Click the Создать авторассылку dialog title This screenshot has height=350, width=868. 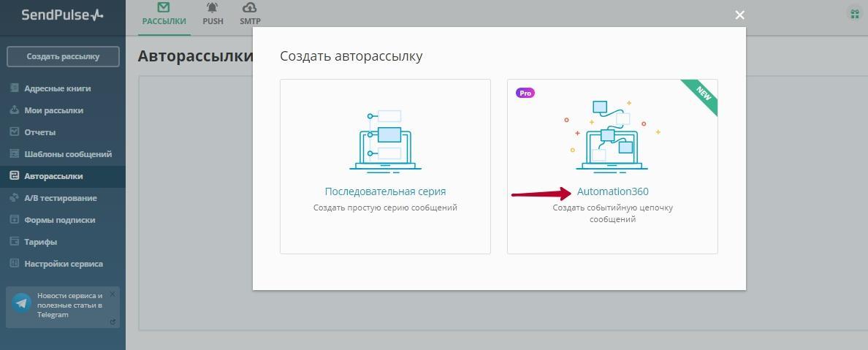tap(351, 56)
